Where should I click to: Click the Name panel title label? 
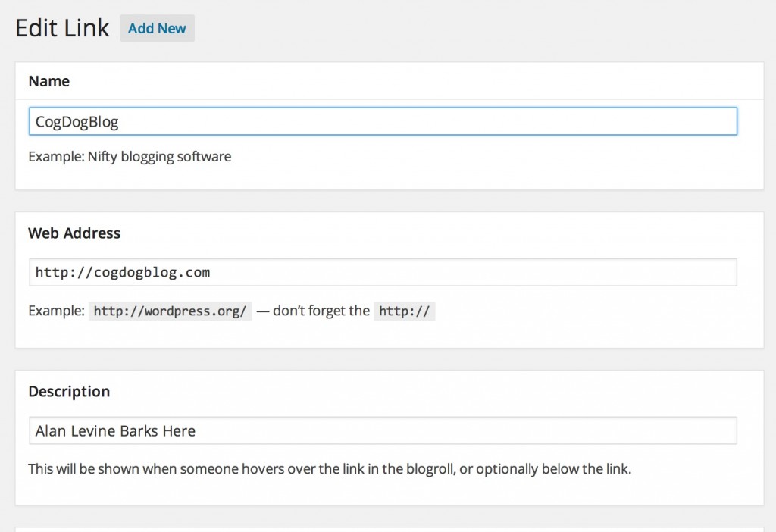(48, 81)
